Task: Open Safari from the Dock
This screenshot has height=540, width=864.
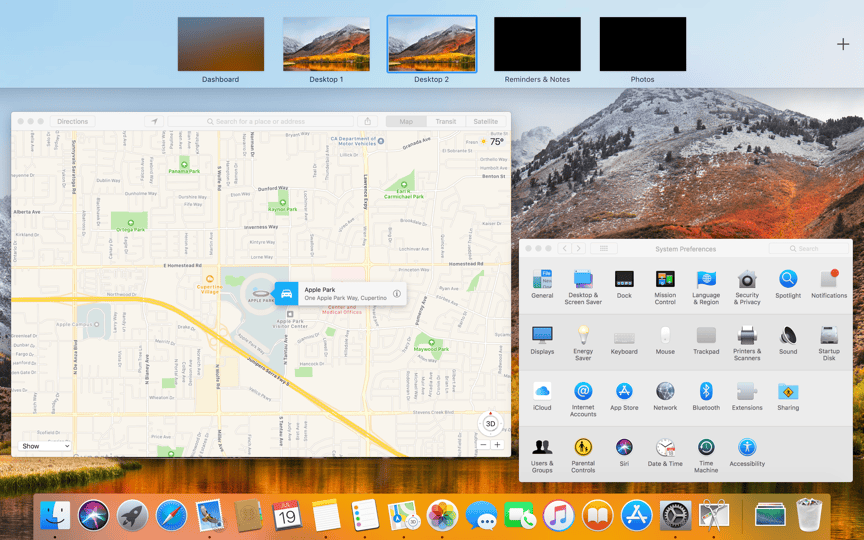Action: [x=171, y=516]
